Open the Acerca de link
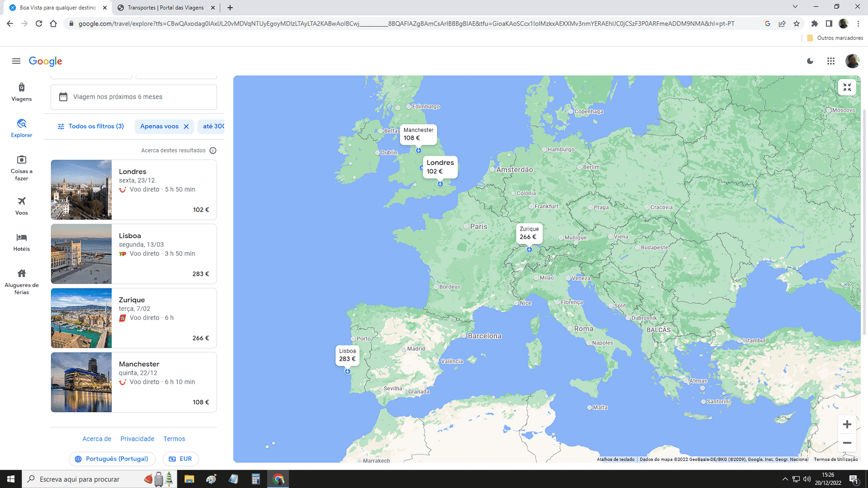Image resolution: width=868 pixels, height=488 pixels. [x=97, y=439]
